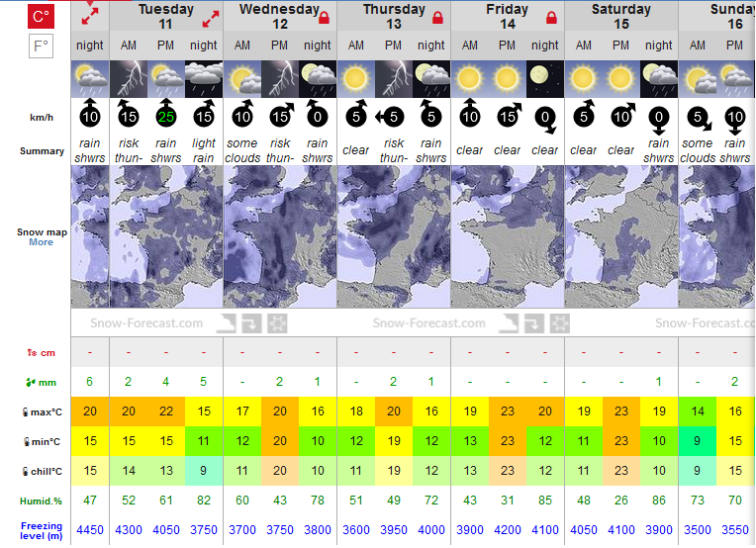Open the Friday snow map thumbnail
Image resolution: width=756 pixels, height=548 pixels.
[508, 236]
